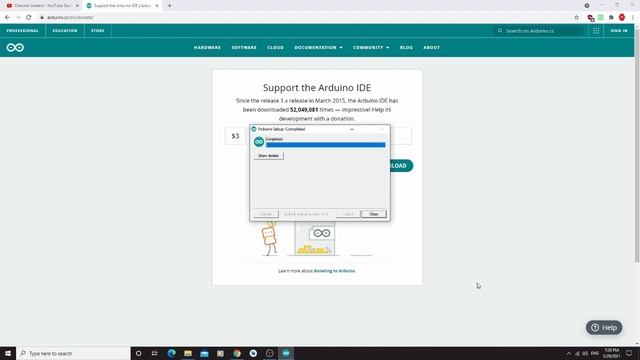This screenshot has width=640, height=360.
Task: Click the browser address bar URL
Action: (70, 18)
